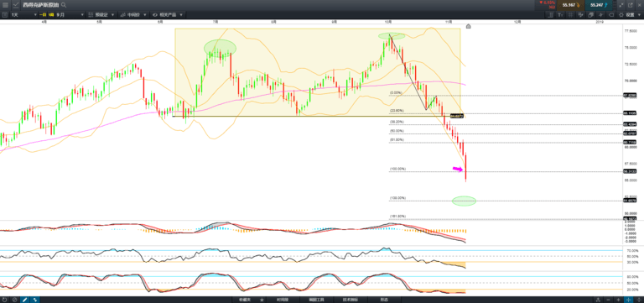
Task: Pop out the chart into new window
Action: click(x=630, y=5)
